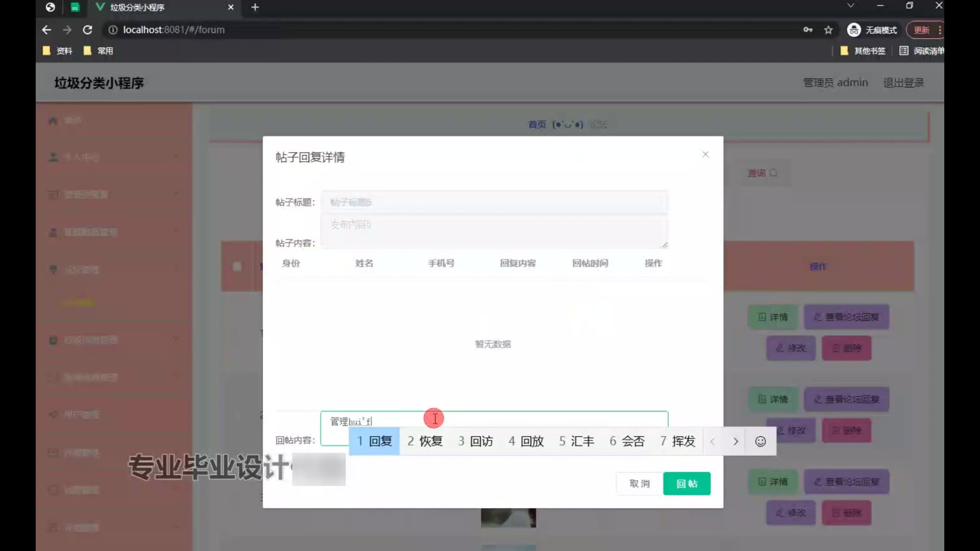Select IME candidate 2 恢复
The image size is (980, 551).
[x=425, y=441]
